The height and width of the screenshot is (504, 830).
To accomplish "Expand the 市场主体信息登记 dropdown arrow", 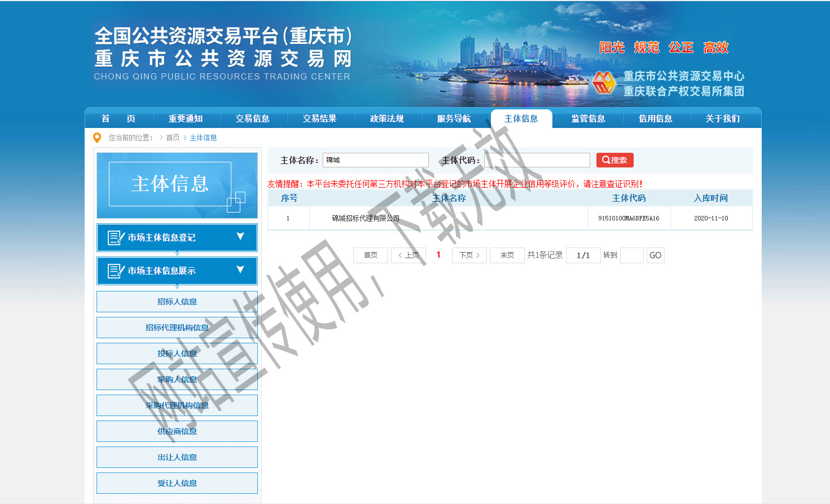I will (240, 237).
